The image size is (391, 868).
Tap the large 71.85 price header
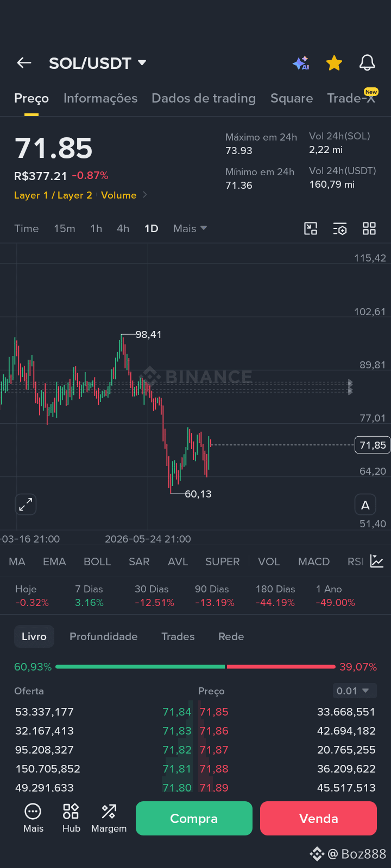54,148
